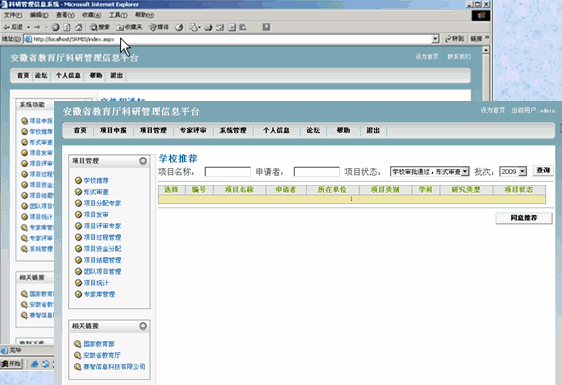The height and width of the screenshot is (385, 562).
Task: Click the 项目名称 text input field
Action: (228, 172)
